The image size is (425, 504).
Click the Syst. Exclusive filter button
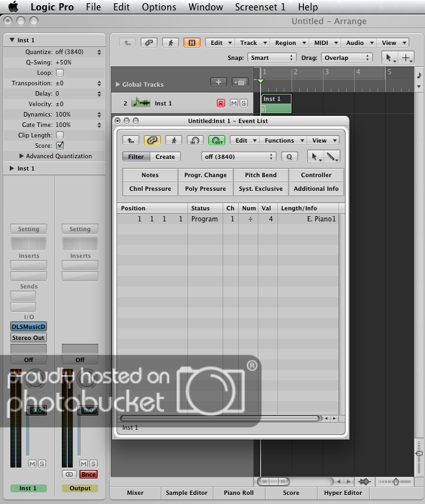point(261,189)
